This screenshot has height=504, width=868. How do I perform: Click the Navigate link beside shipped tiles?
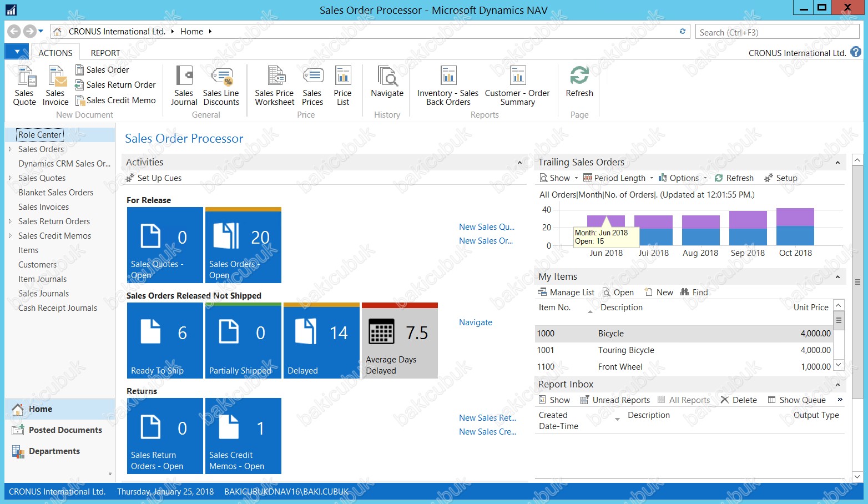476,322
